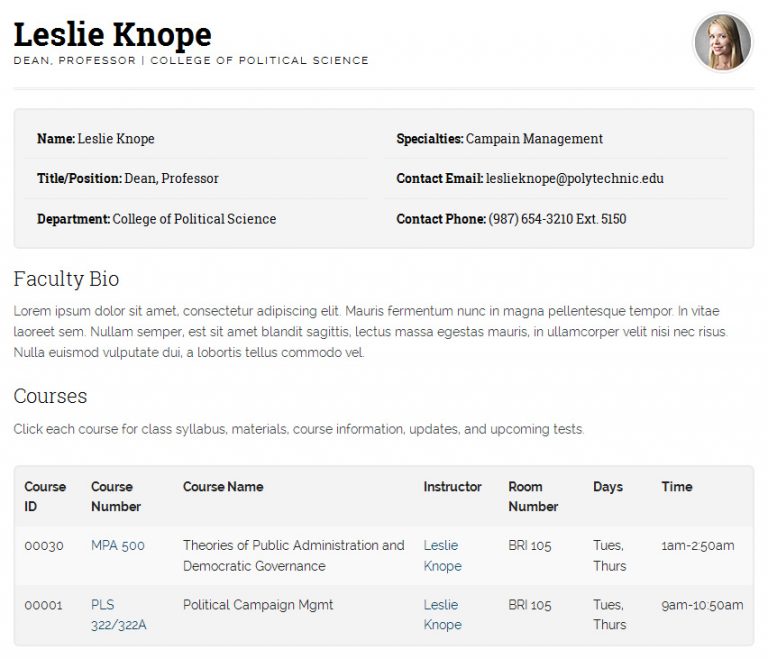Click instructor Leslie Knope in MPA 500 row

click(442, 556)
